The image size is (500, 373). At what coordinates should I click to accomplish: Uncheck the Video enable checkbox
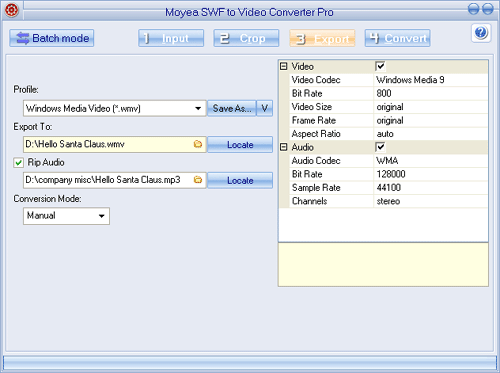point(380,66)
